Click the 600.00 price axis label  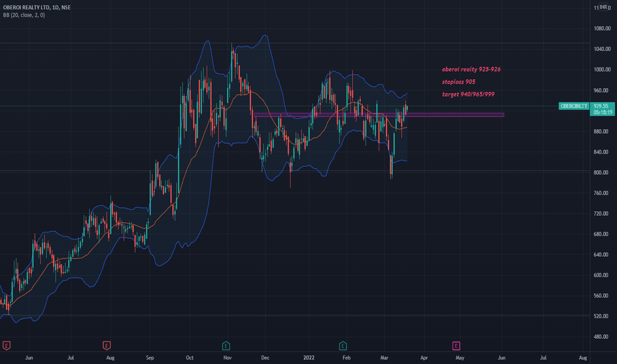(601, 275)
